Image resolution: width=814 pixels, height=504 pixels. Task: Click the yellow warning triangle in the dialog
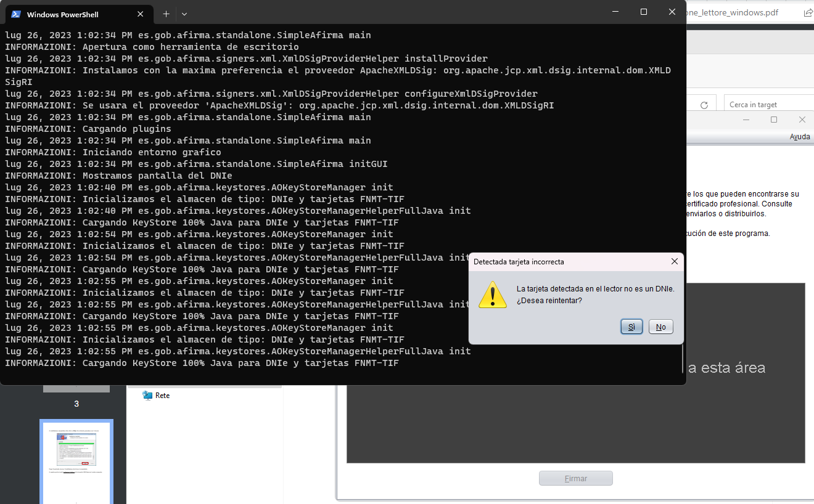tap(492, 296)
